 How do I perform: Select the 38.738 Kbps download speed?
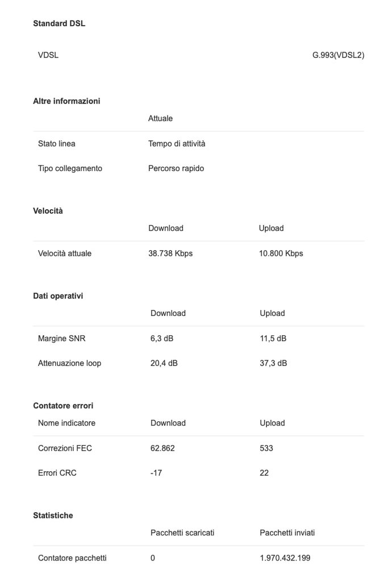pyautogui.click(x=170, y=253)
